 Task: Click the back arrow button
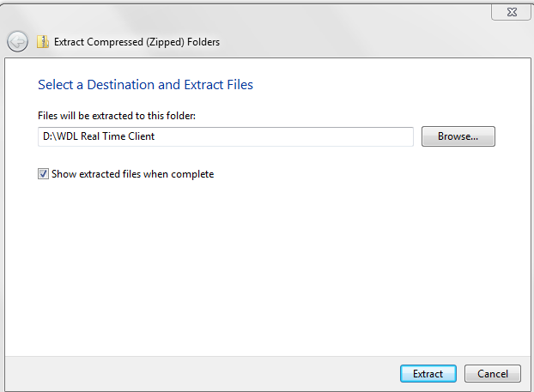coord(17,41)
